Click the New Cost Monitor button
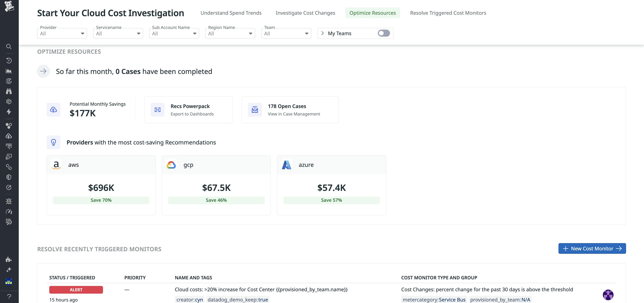Image resolution: width=644 pixels, height=303 pixels. coord(592,248)
